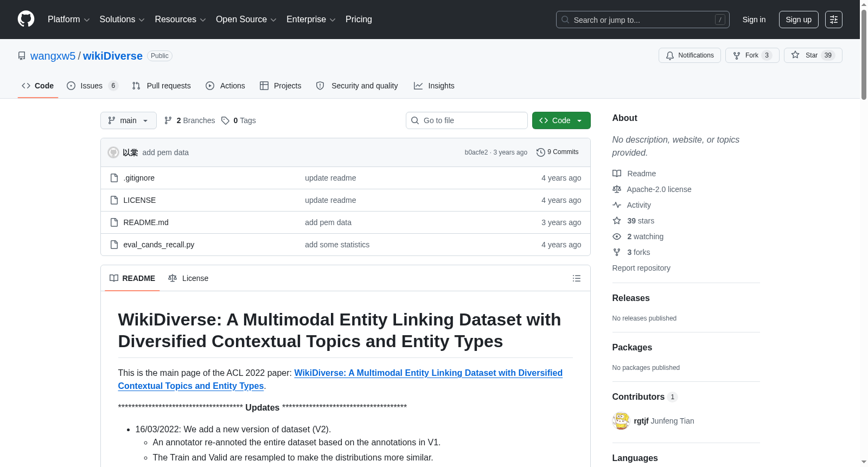Click the Search or jump to field
The image size is (868, 467).
pyautogui.click(x=643, y=20)
